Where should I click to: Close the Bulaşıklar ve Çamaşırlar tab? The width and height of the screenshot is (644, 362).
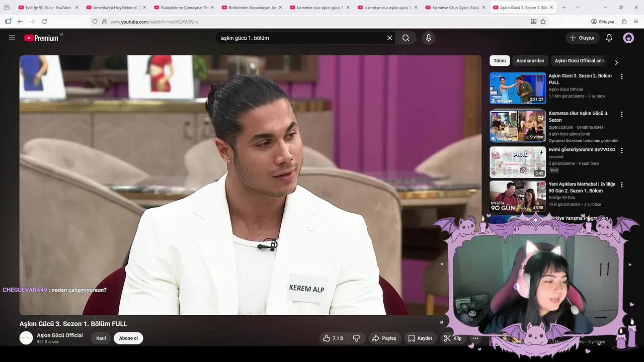pyautogui.click(x=212, y=8)
